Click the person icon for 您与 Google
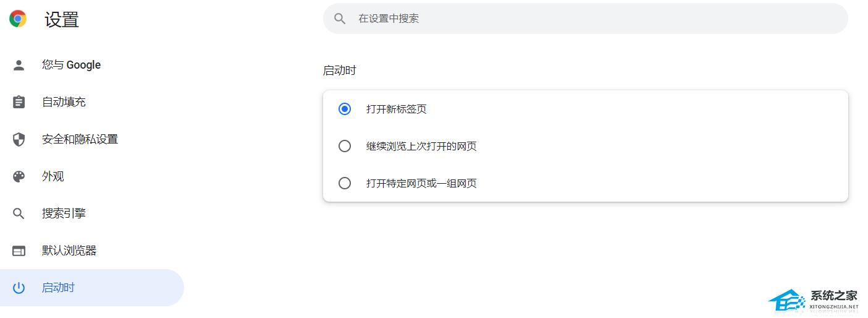868x318 pixels. (x=19, y=65)
